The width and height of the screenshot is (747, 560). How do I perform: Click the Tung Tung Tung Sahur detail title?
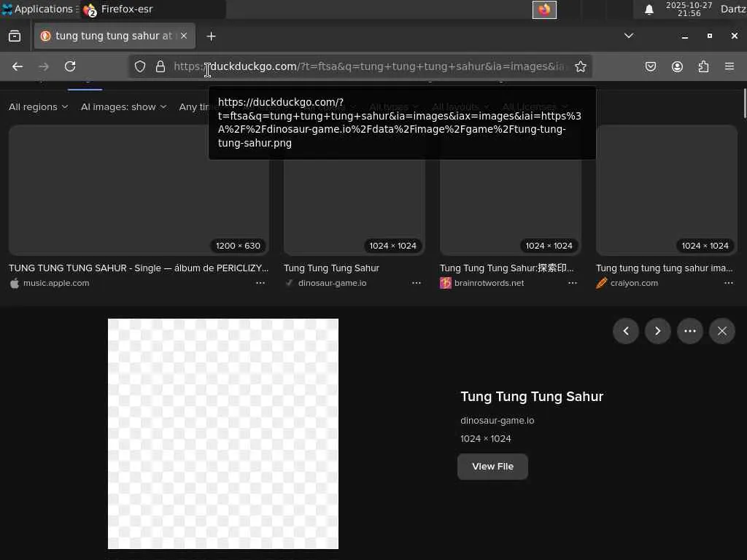532,397
